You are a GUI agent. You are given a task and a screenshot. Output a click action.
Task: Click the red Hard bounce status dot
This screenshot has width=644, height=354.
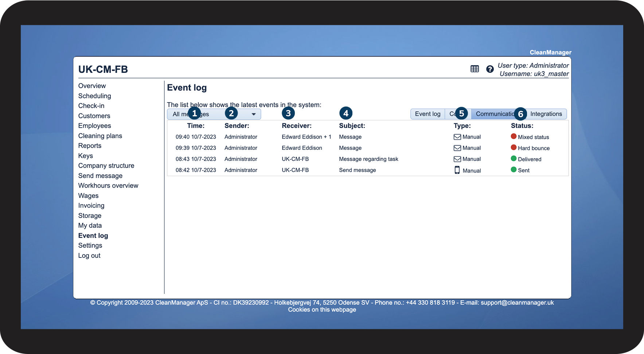pyautogui.click(x=514, y=147)
